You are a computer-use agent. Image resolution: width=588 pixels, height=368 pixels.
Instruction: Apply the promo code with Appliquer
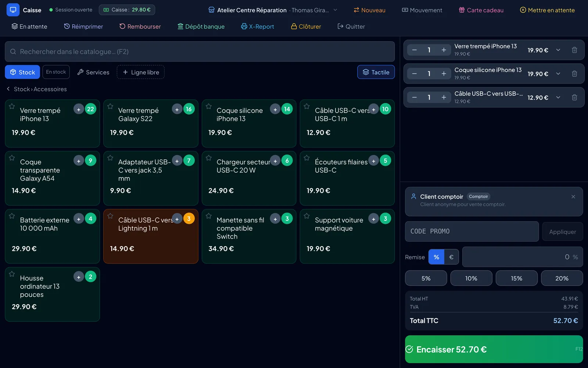[562, 232]
